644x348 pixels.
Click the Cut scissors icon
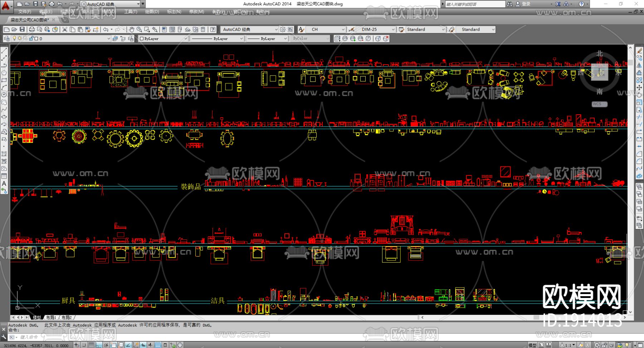[65, 30]
